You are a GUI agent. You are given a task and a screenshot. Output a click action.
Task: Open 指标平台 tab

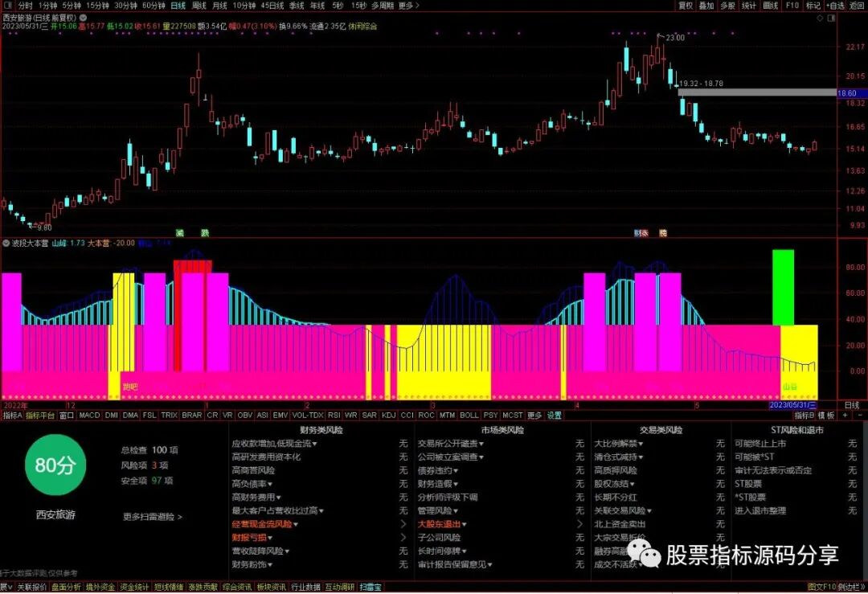(x=40, y=416)
